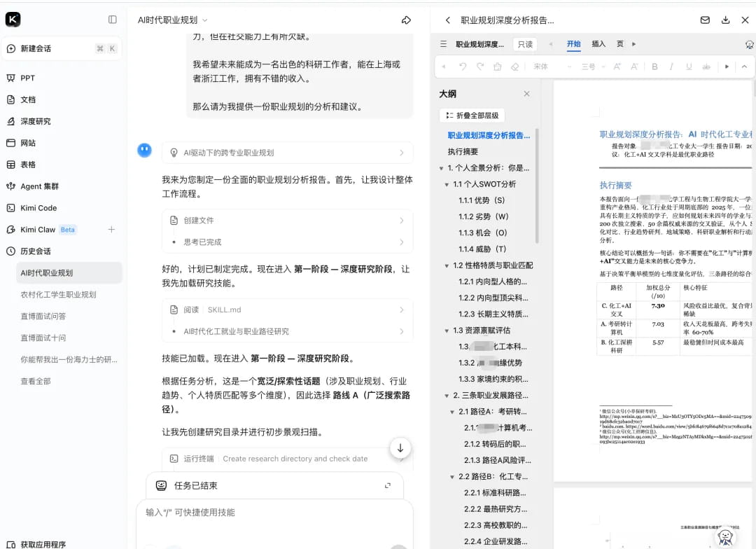Click 折叠全部层级 collapse all button

pos(472,116)
